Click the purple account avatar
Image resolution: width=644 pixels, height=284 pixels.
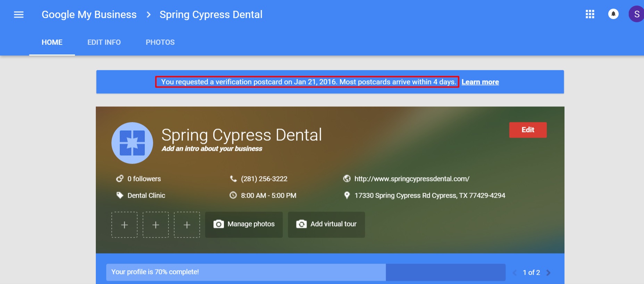point(636,14)
